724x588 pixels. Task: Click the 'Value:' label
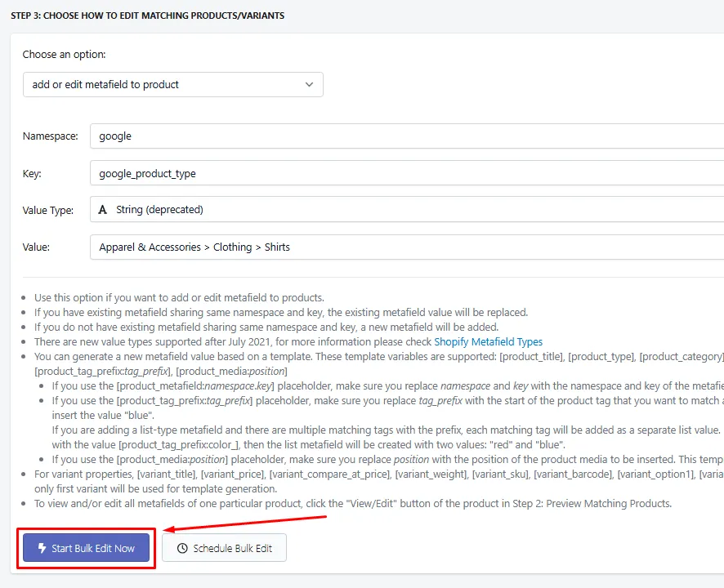pos(36,247)
